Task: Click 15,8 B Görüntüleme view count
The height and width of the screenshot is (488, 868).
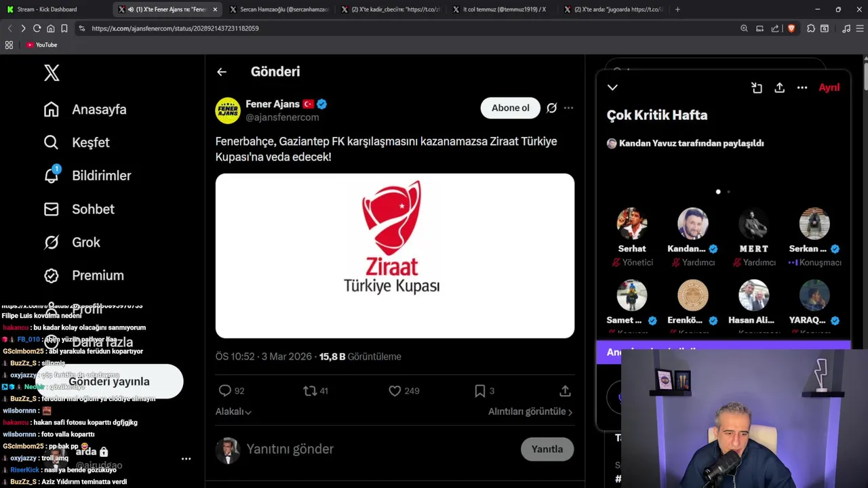Action: (360, 357)
